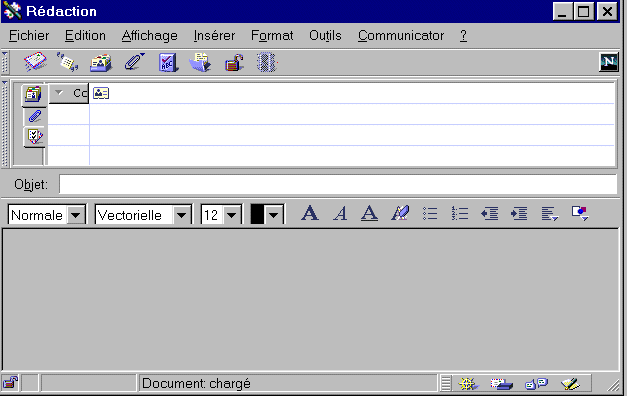
Task: Click in the message body area
Action: click(x=311, y=299)
